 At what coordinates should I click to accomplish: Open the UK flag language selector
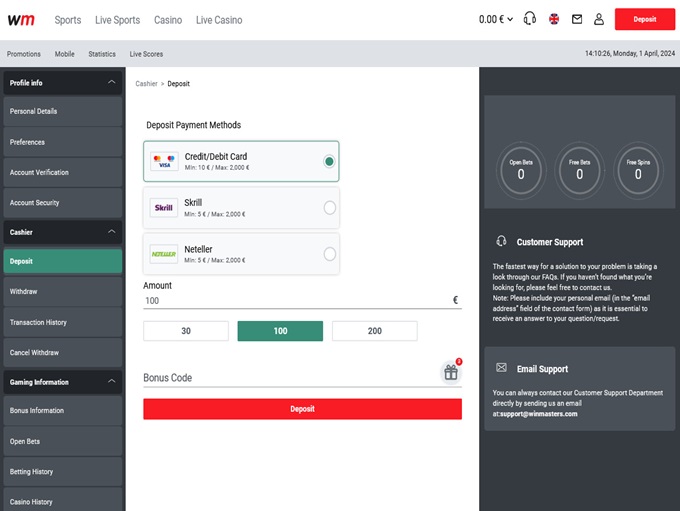point(554,19)
